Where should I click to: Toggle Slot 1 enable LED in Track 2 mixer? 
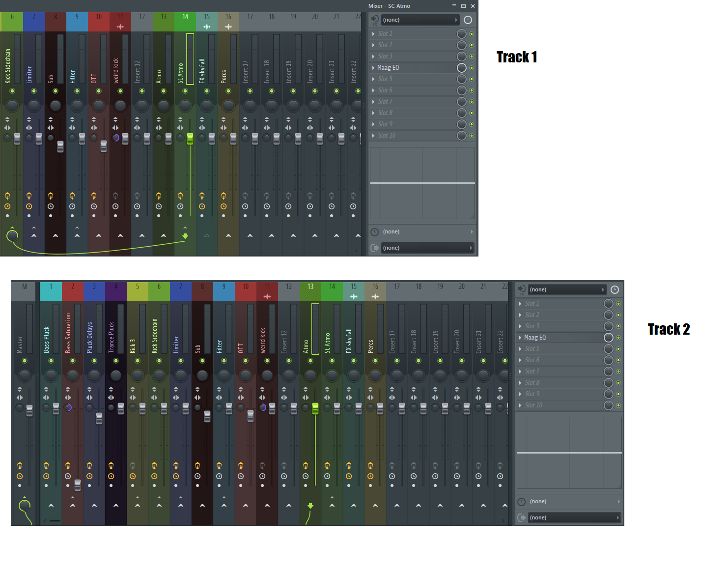coord(618,304)
